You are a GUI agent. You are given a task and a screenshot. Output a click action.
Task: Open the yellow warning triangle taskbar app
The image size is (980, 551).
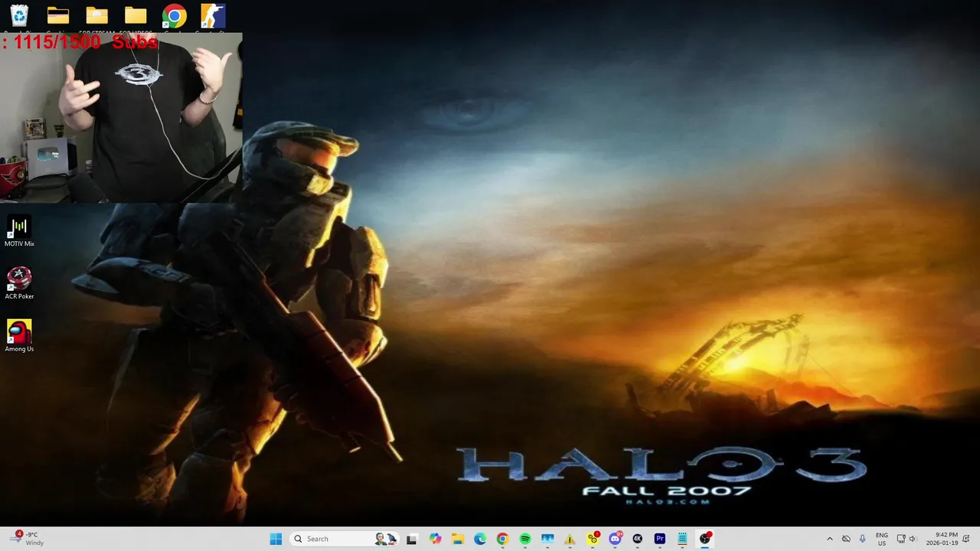570,539
